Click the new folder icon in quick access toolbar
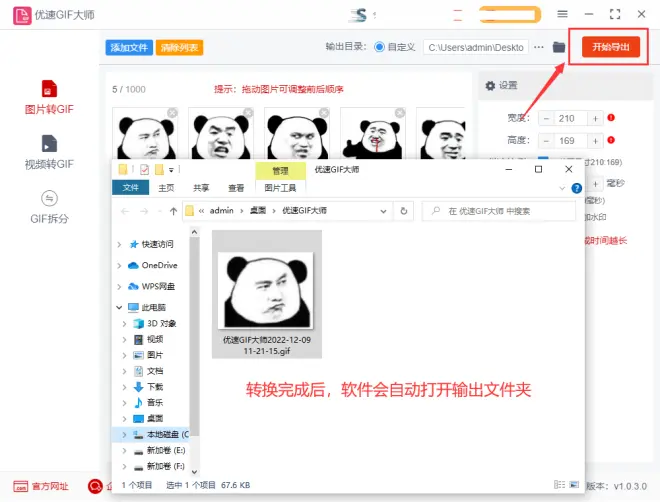This screenshot has width=660, height=502. pyautogui.click(x=159, y=170)
